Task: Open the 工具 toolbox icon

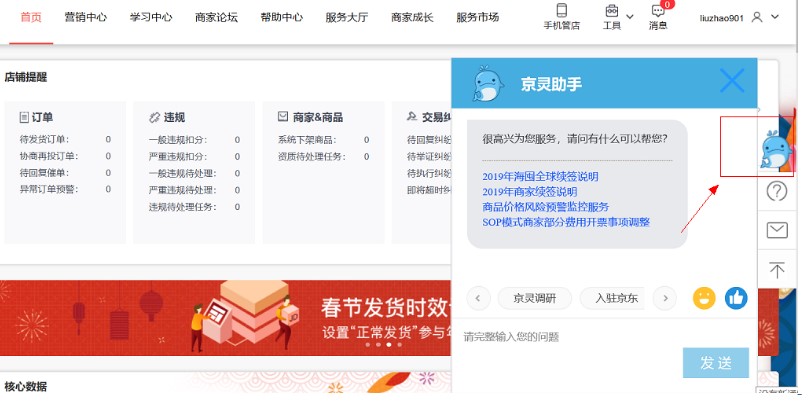Action: (x=612, y=10)
